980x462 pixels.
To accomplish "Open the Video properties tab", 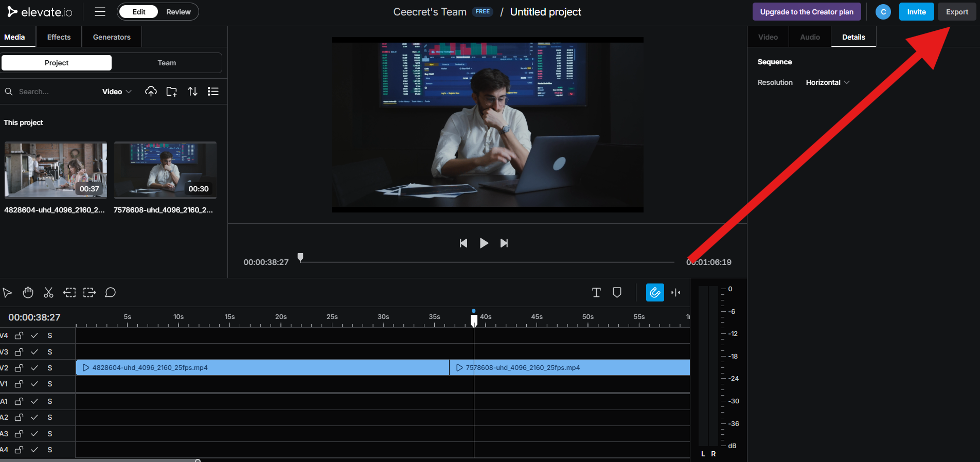I will click(x=768, y=37).
